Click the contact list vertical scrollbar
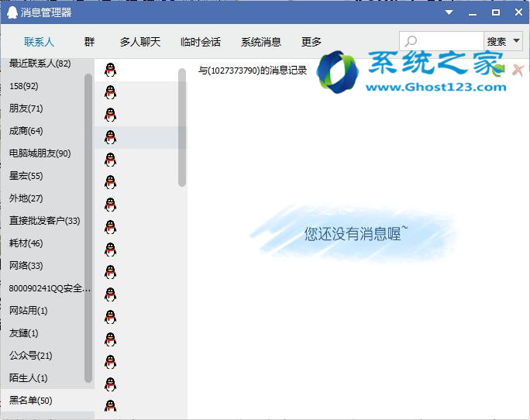Viewport: 530px width, 420px height. pyautogui.click(x=182, y=128)
